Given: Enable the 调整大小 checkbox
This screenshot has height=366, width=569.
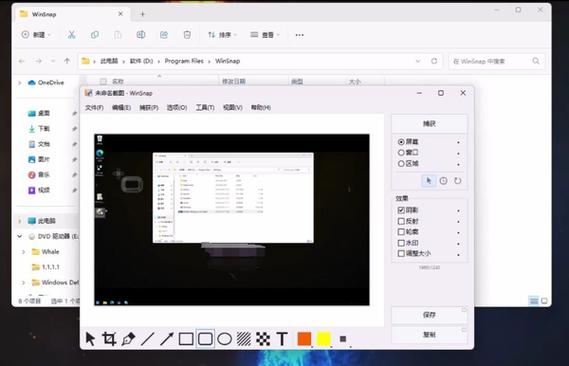Looking at the screenshot, I should 401,254.
